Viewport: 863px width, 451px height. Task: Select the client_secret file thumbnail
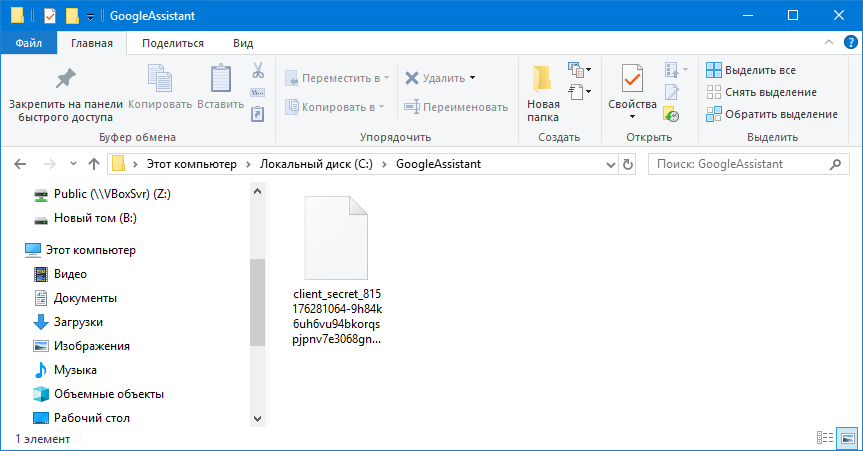pos(336,238)
